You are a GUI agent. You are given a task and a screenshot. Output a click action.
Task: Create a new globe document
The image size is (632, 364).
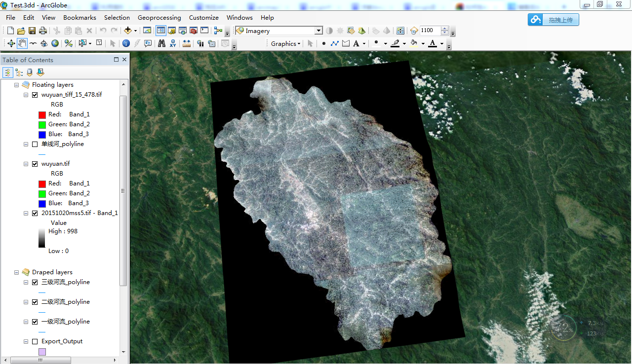[x=10, y=31]
